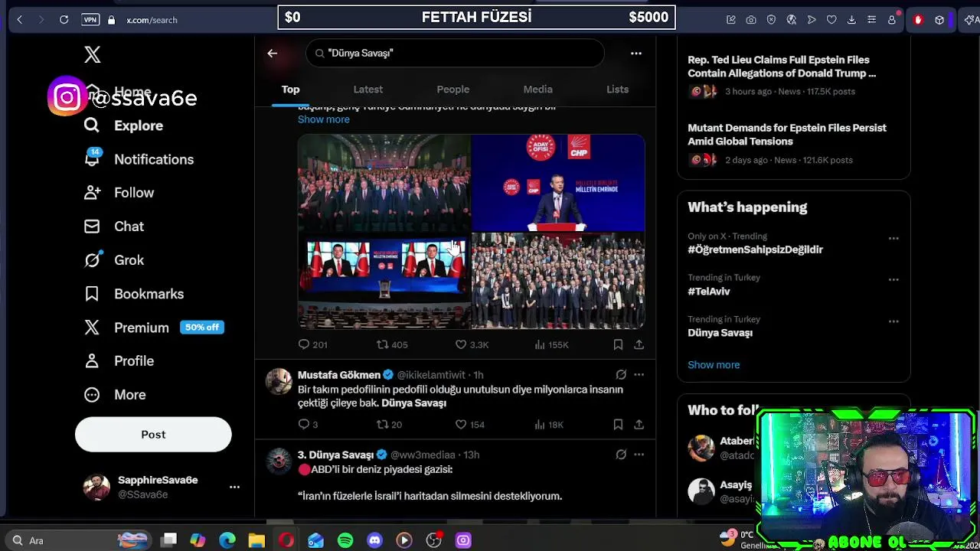Image resolution: width=980 pixels, height=551 pixels.
Task: Click Mustafa Gökmen's avatar
Action: click(x=279, y=381)
